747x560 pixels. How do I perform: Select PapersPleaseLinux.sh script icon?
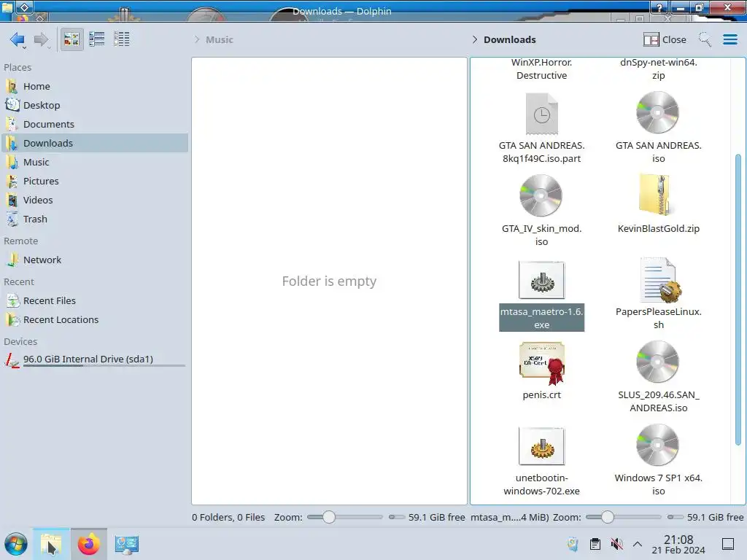659,280
